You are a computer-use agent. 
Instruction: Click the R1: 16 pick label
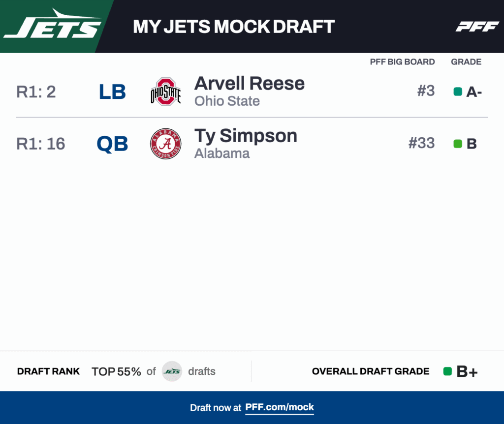click(x=40, y=144)
